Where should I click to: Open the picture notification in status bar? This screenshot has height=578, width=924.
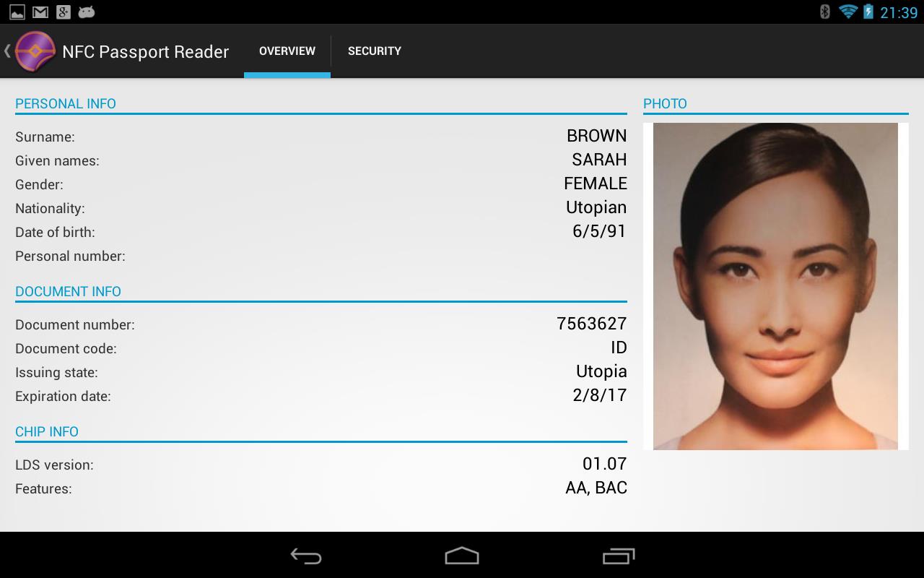point(17,12)
